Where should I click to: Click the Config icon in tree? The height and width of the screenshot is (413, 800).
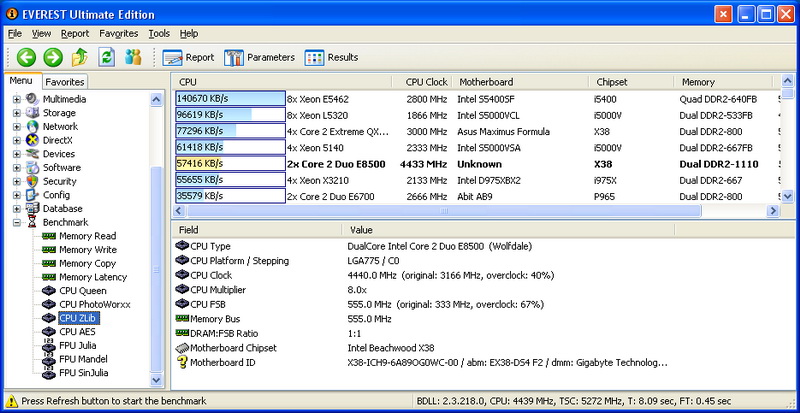[32, 195]
